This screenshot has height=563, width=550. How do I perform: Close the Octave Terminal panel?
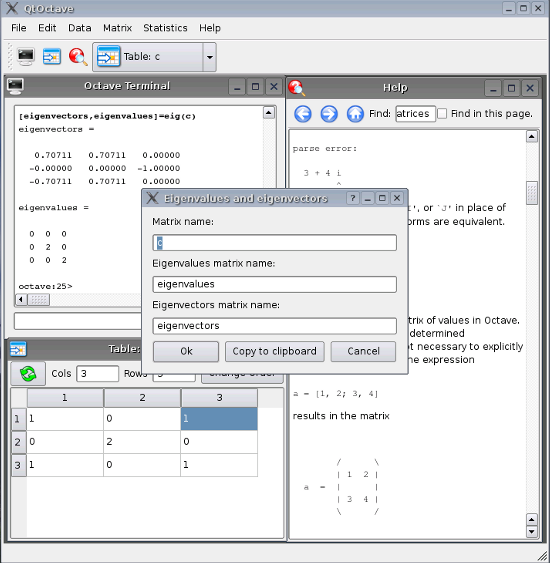coord(274,87)
